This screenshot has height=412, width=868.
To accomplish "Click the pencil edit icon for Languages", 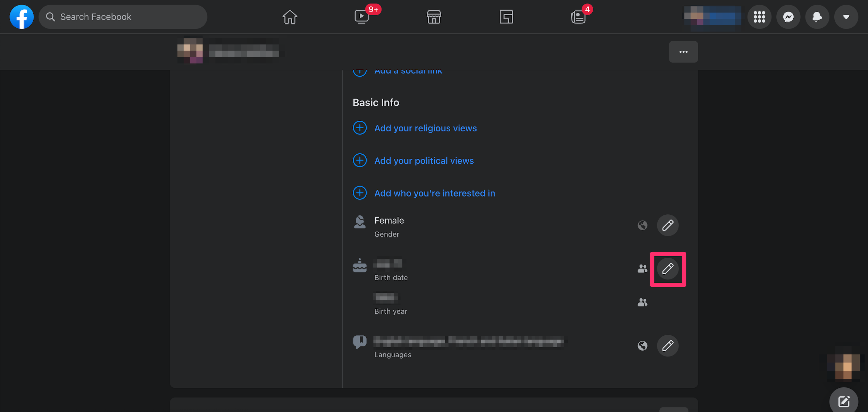I will pos(668,346).
